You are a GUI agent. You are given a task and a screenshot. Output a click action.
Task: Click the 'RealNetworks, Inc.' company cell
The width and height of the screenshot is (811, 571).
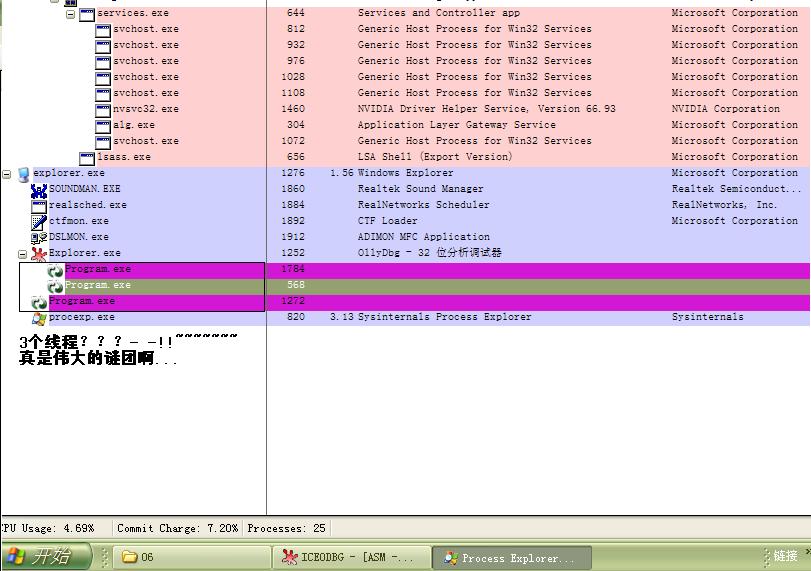pyautogui.click(x=724, y=205)
